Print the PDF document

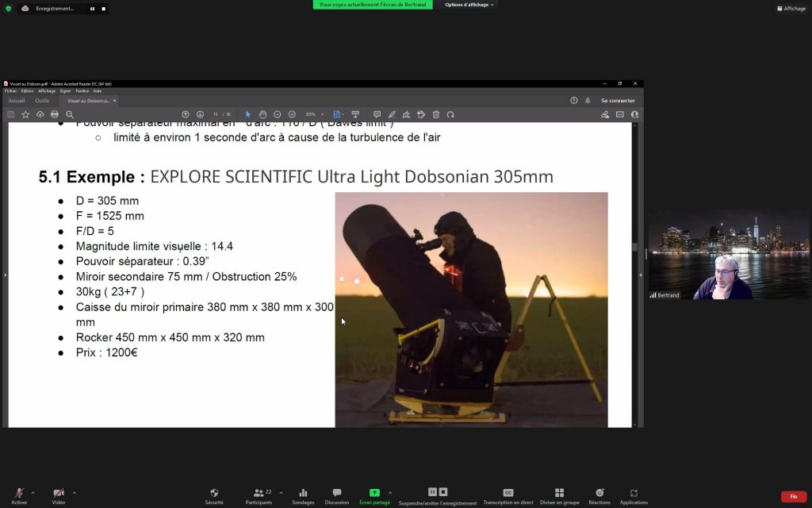55,114
